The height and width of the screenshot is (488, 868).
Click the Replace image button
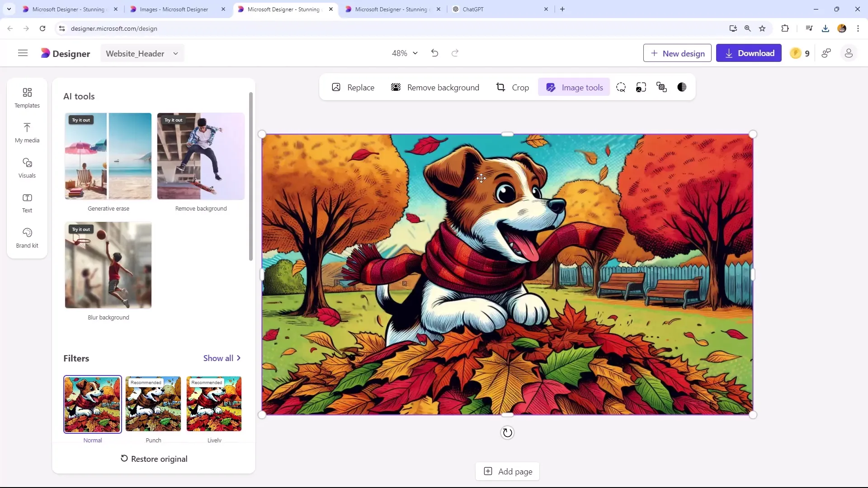click(x=353, y=88)
